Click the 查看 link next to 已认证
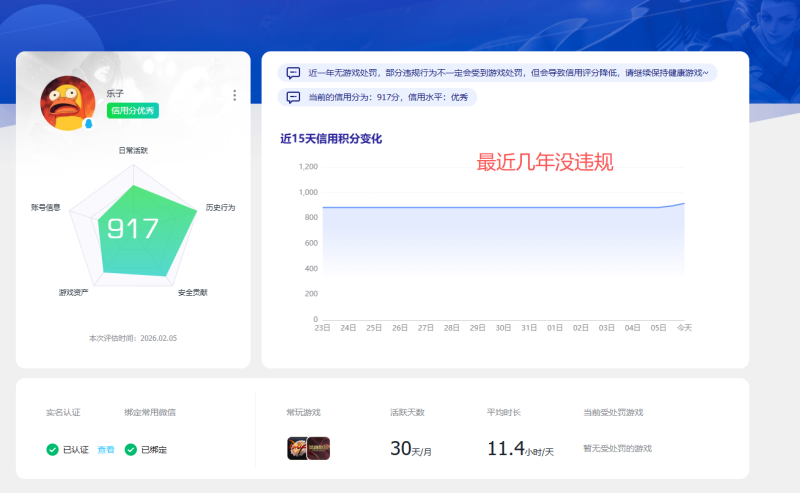The image size is (800, 493). coord(105,450)
